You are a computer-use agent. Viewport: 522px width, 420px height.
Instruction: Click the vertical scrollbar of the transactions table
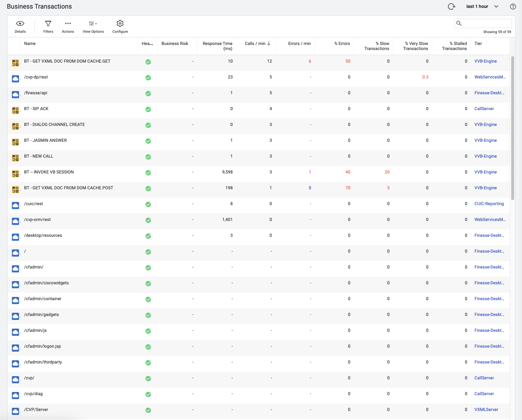tap(513, 128)
